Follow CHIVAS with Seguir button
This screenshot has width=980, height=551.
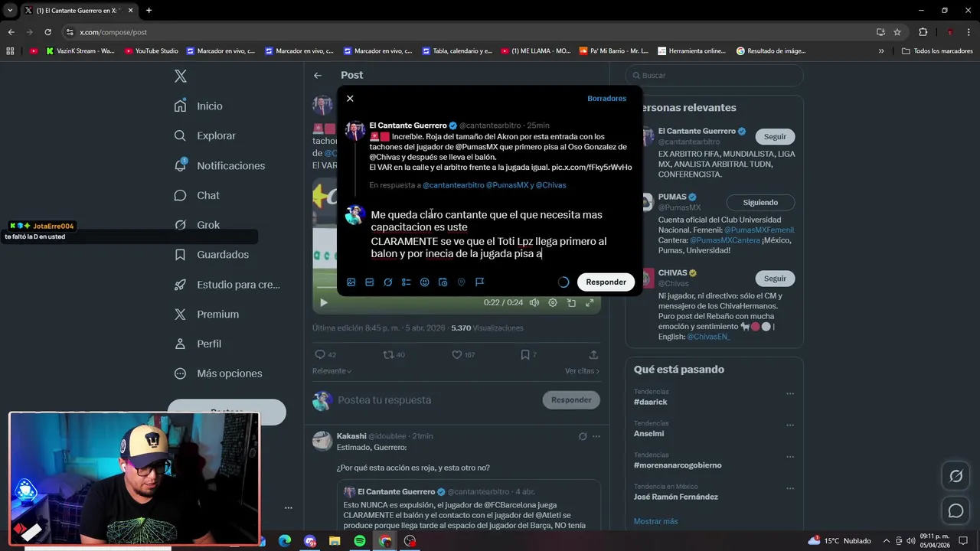775,279
